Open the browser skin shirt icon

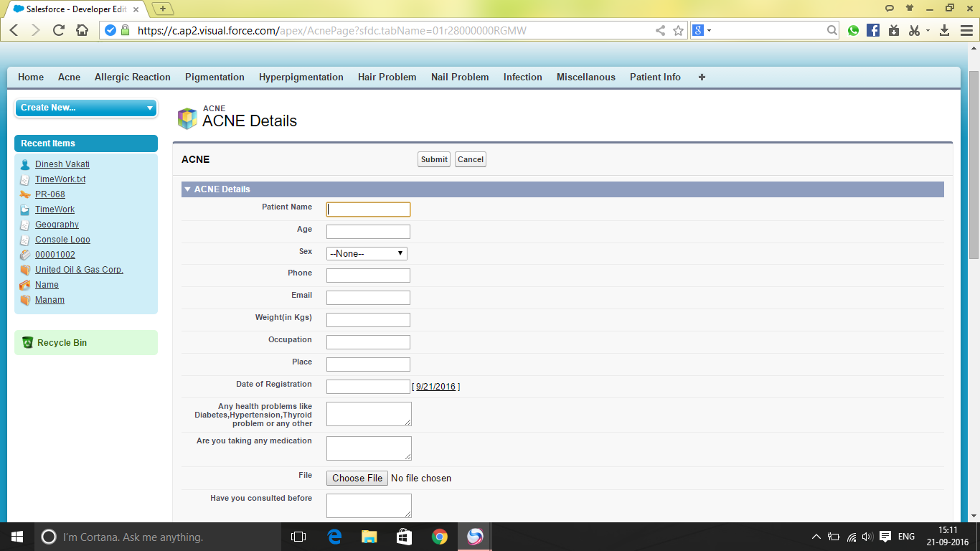tap(910, 8)
